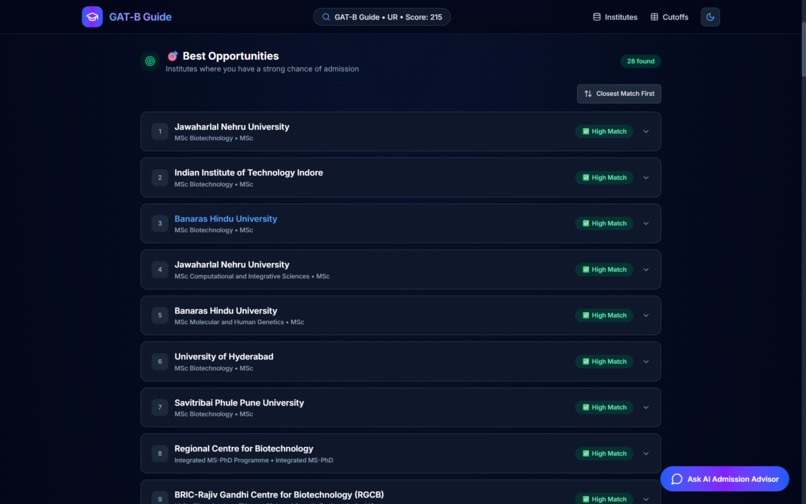Click High Match badge for IIT Indore

pos(604,177)
